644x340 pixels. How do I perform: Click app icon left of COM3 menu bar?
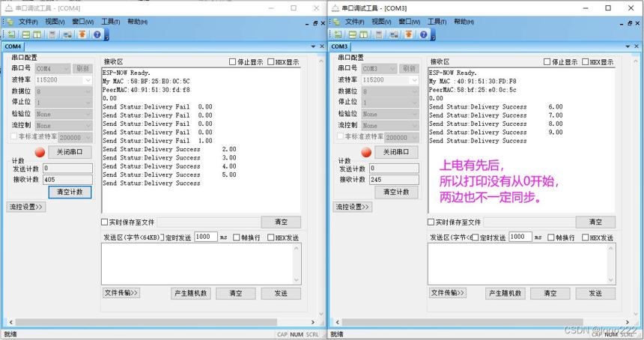335,22
